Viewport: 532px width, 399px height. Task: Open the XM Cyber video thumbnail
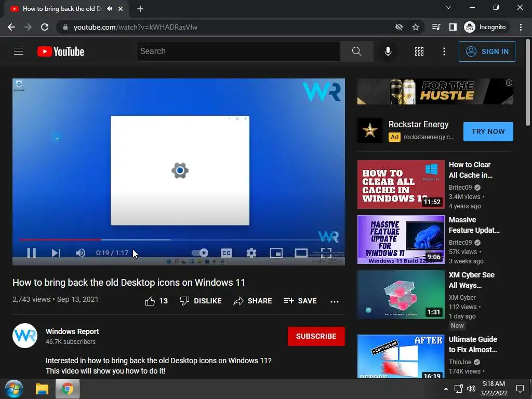pyautogui.click(x=401, y=295)
